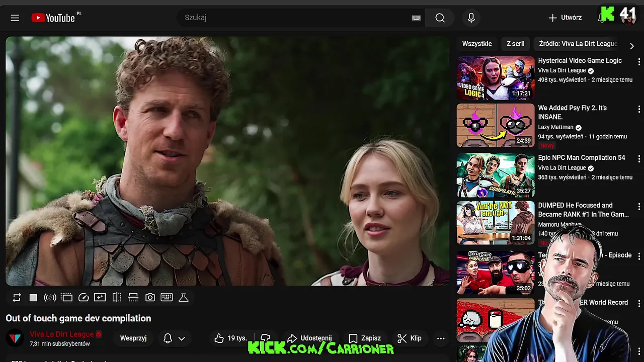This screenshot has width=644, height=362.
Task: Open 'DUMPED He Focused and Became RANK #1' title
Action: pyautogui.click(x=584, y=210)
